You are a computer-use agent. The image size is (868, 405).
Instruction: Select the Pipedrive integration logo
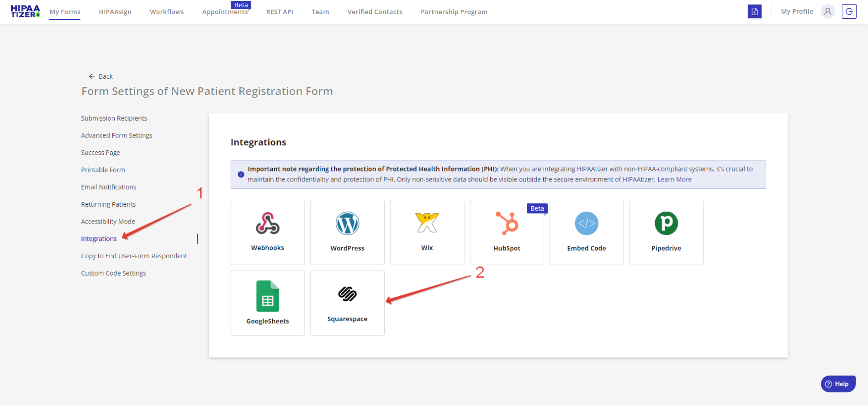[666, 224]
